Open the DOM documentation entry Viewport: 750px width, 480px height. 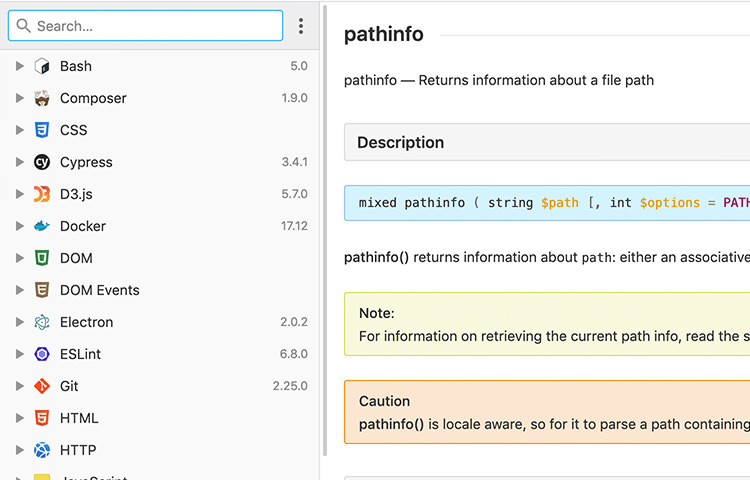tap(76, 258)
